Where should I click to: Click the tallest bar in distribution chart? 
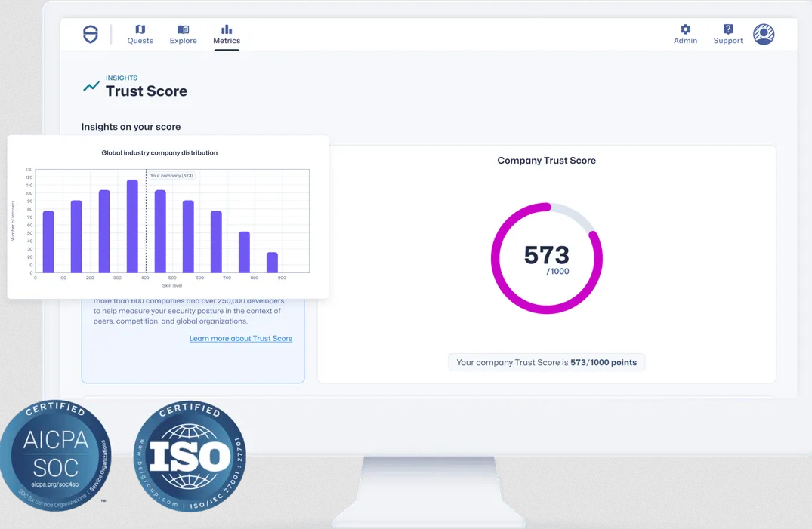point(133,226)
